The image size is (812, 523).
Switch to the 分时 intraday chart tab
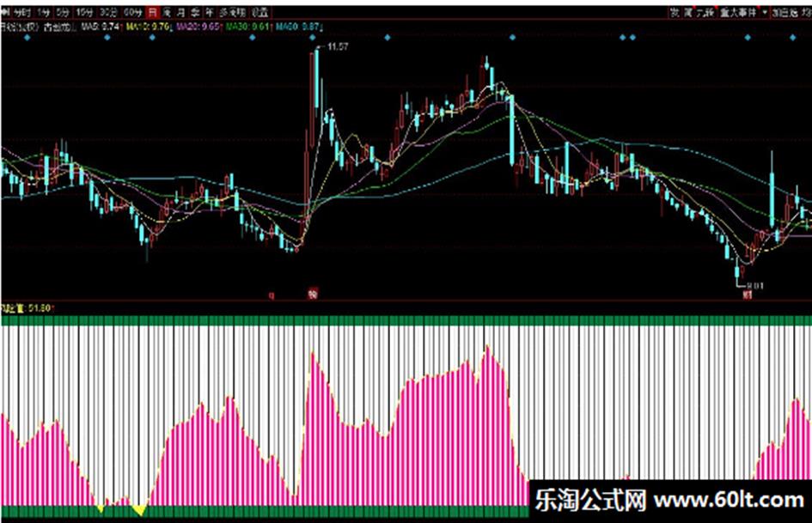[x=21, y=12]
